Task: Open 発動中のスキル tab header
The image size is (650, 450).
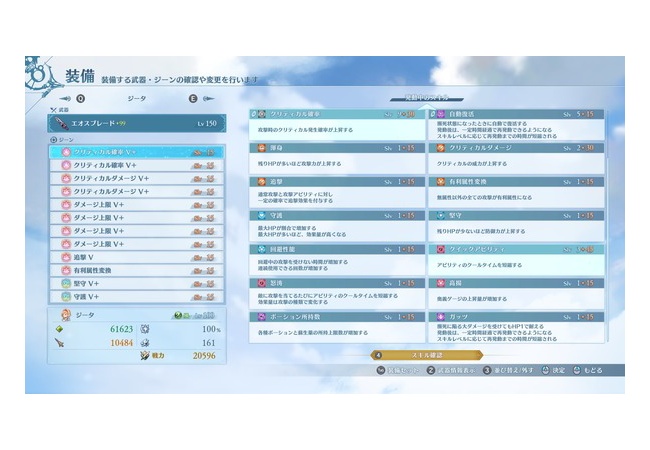Action: pyautogui.click(x=427, y=98)
